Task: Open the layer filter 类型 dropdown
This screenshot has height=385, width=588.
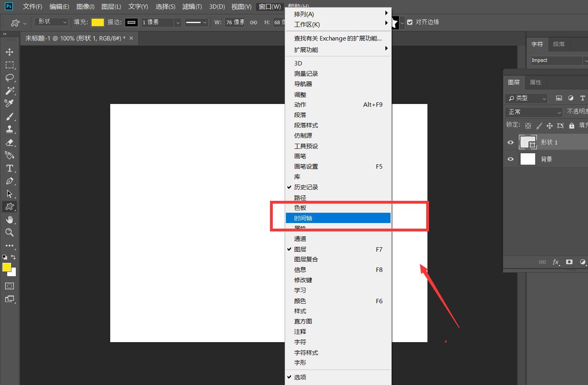Action: (x=527, y=98)
